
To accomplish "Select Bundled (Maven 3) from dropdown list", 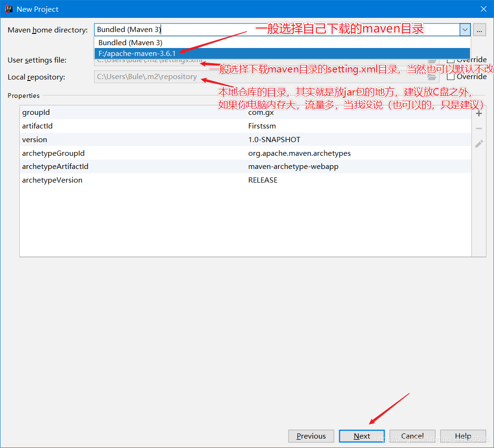I will coord(282,42).
